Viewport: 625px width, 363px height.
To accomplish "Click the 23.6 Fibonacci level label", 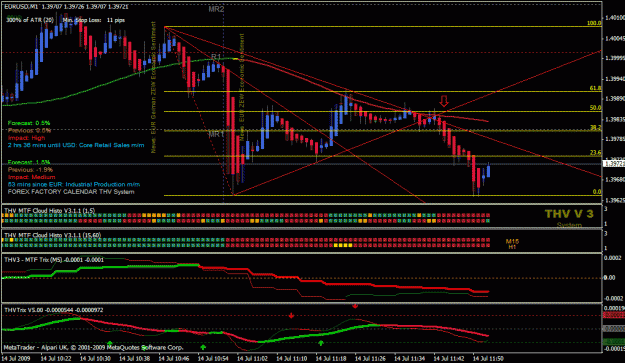I will [595, 153].
